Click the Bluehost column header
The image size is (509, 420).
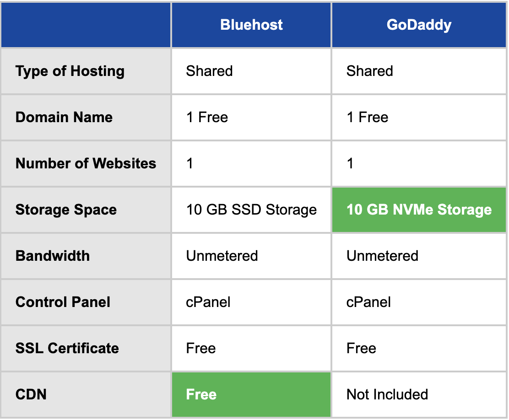pos(251,25)
